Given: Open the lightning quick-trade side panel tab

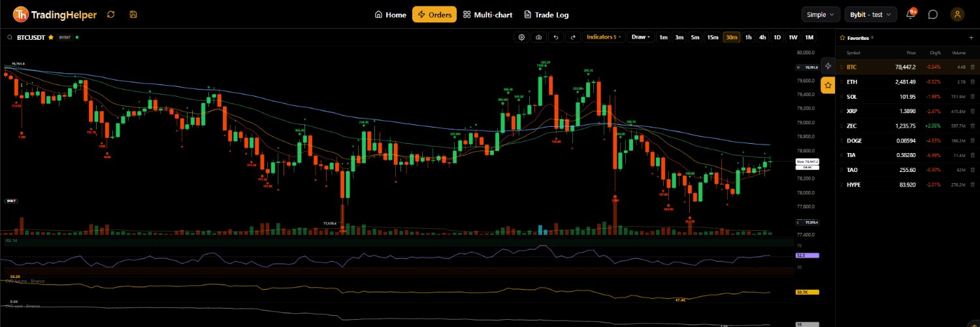Looking at the screenshot, I should coord(828,65).
